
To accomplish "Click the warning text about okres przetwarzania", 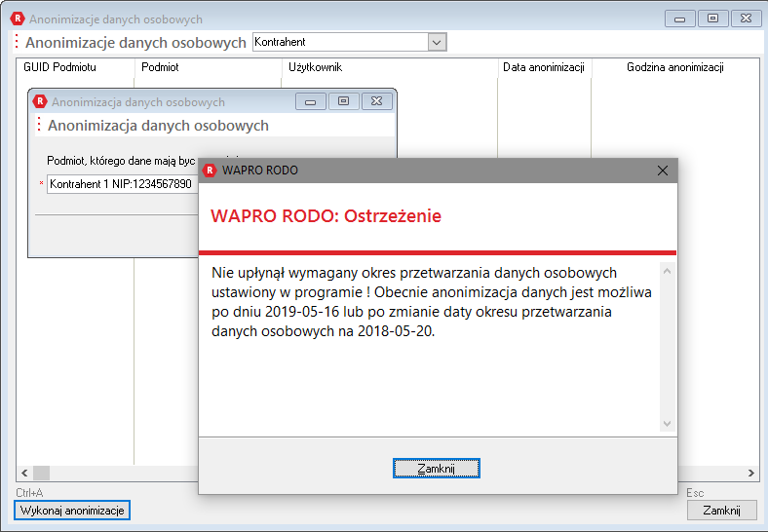I will pyautogui.click(x=432, y=302).
